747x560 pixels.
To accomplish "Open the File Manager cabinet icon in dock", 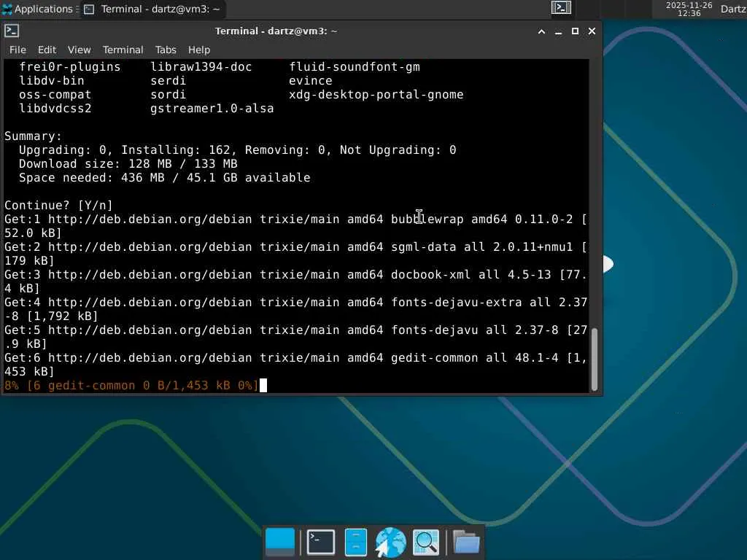I will point(355,542).
